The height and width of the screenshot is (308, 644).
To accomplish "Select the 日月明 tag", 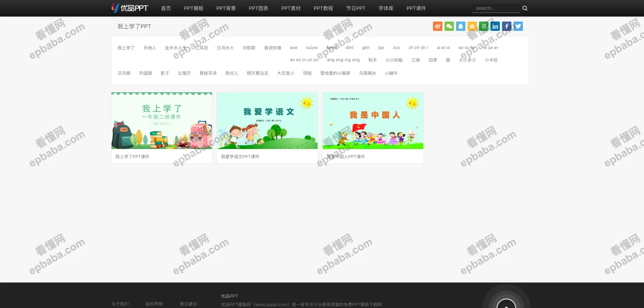I will pyautogui.click(x=124, y=73).
